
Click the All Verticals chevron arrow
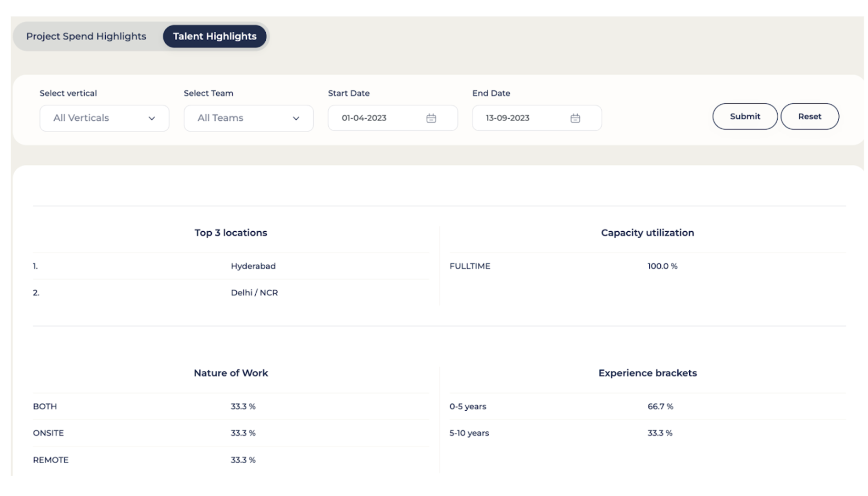click(x=152, y=119)
